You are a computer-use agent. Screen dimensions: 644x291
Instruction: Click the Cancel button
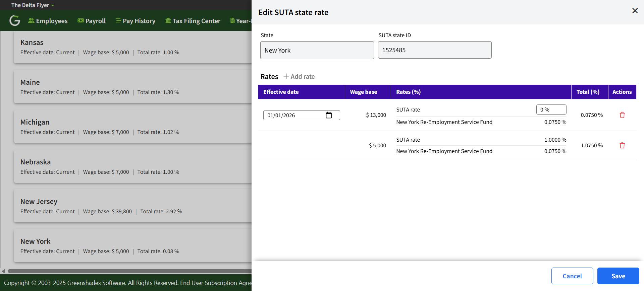pos(572,276)
